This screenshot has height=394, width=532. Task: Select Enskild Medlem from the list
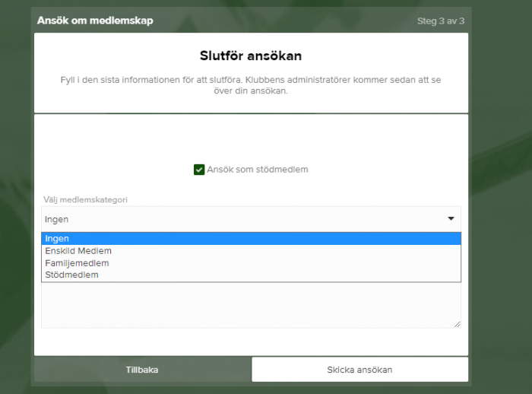(x=78, y=251)
